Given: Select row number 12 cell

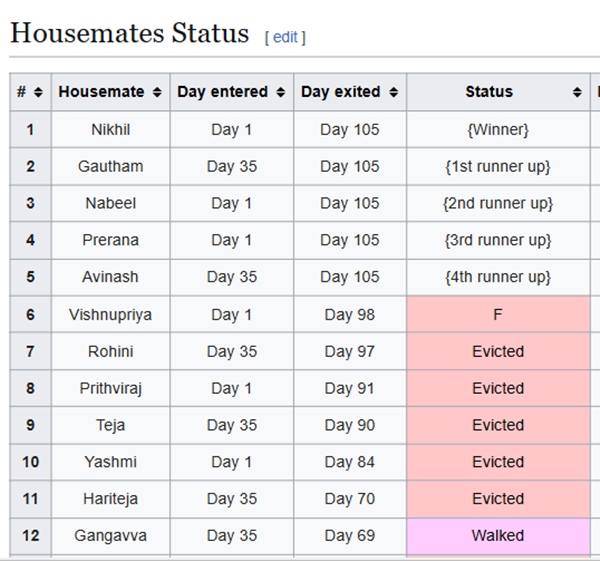Looking at the screenshot, I should click(30, 536).
